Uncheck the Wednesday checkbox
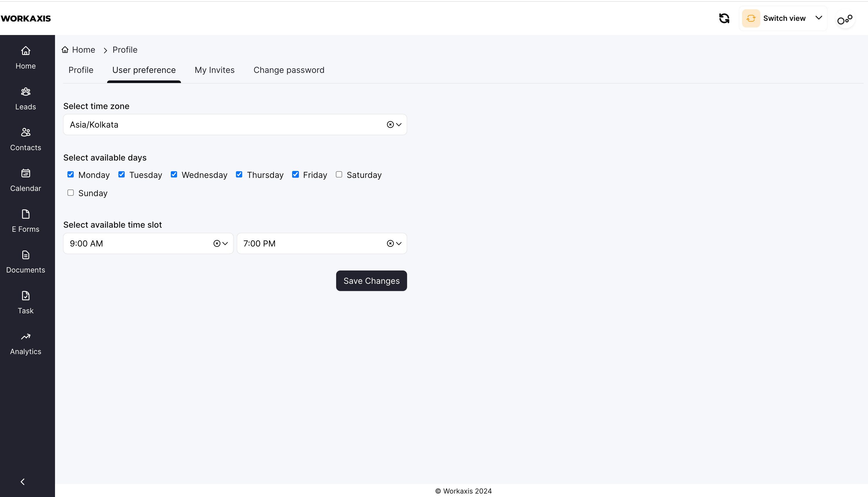The width and height of the screenshot is (868, 497). coord(174,174)
